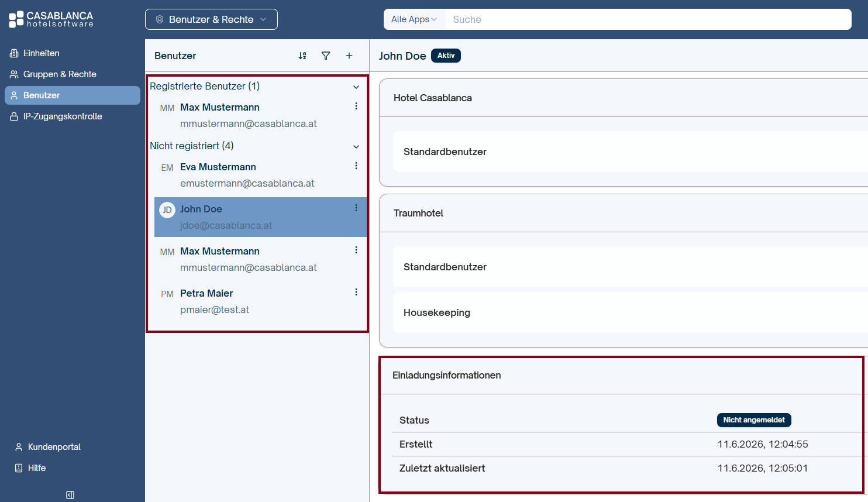Image resolution: width=868 pixels, height=502 pixels.
Task: Click the Housekeeping group row
Action: pyautogui.click(x=631, y=312)
